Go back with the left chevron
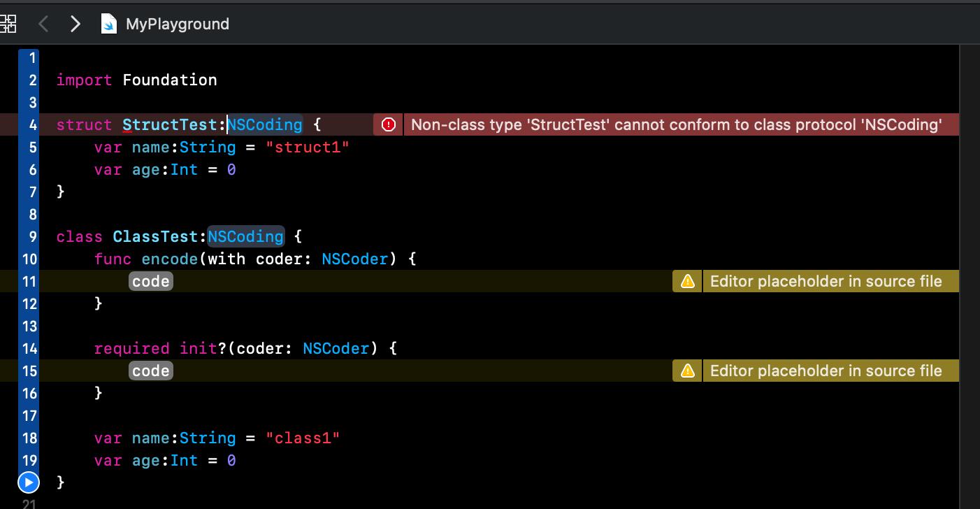Viewport: 980px width, 509px height. 43,24
